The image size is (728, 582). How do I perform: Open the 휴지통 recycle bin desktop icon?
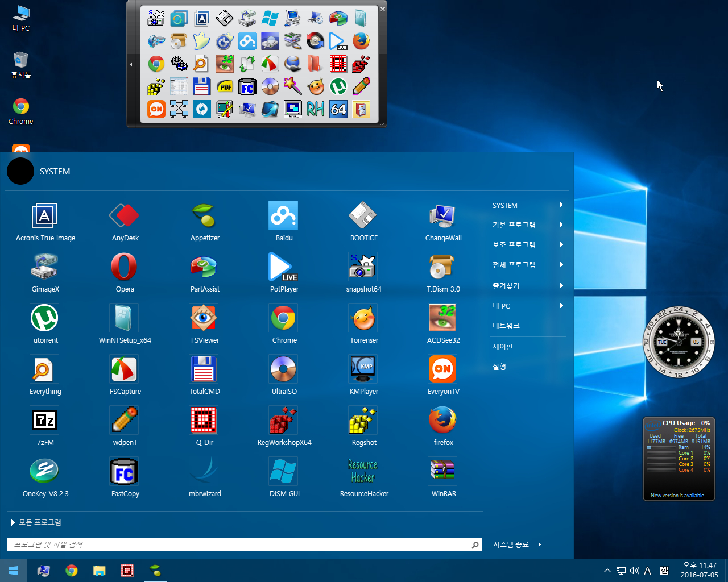(21, 65)
